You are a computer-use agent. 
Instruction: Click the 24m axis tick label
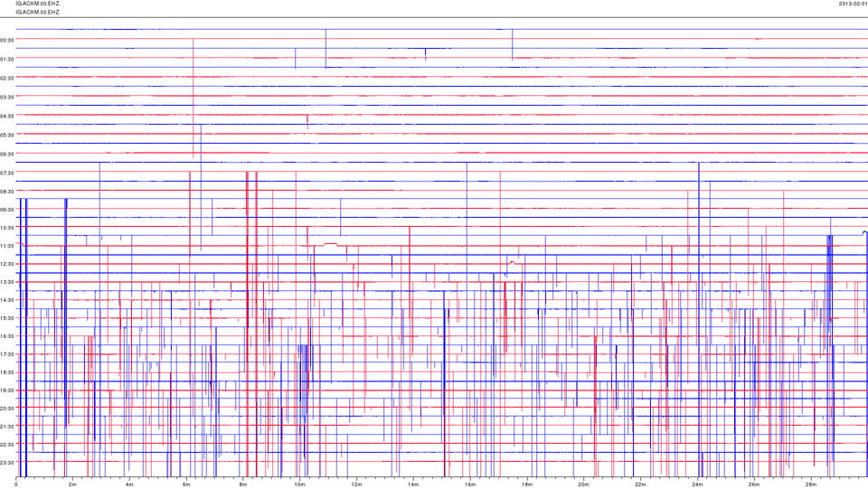[697, 484]
